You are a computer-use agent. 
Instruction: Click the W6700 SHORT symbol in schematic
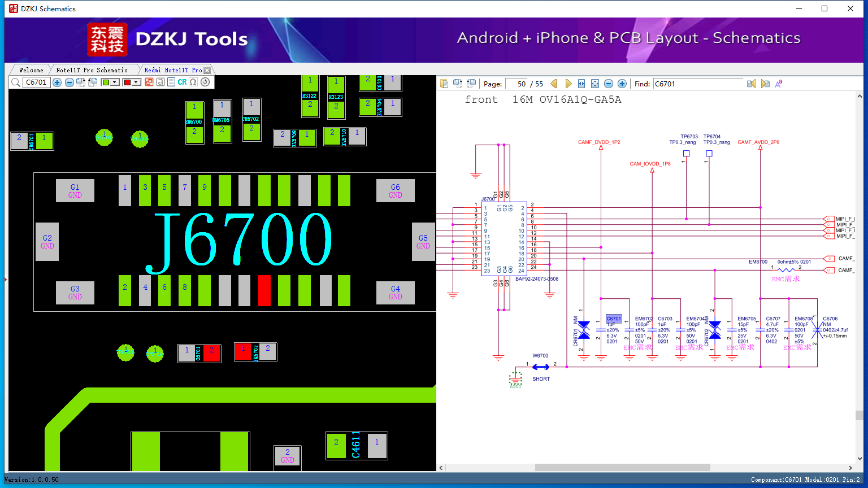(x=541, y=367)
